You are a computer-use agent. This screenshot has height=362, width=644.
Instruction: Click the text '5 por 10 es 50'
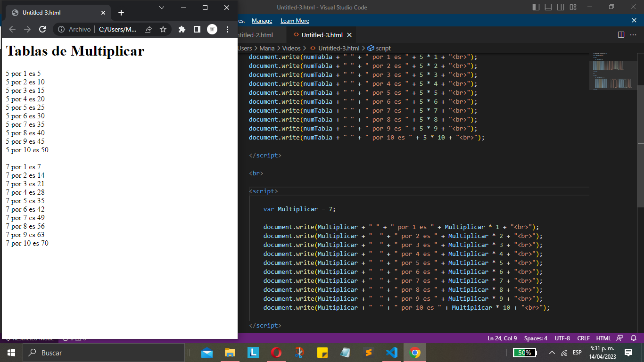click(27, 150)
